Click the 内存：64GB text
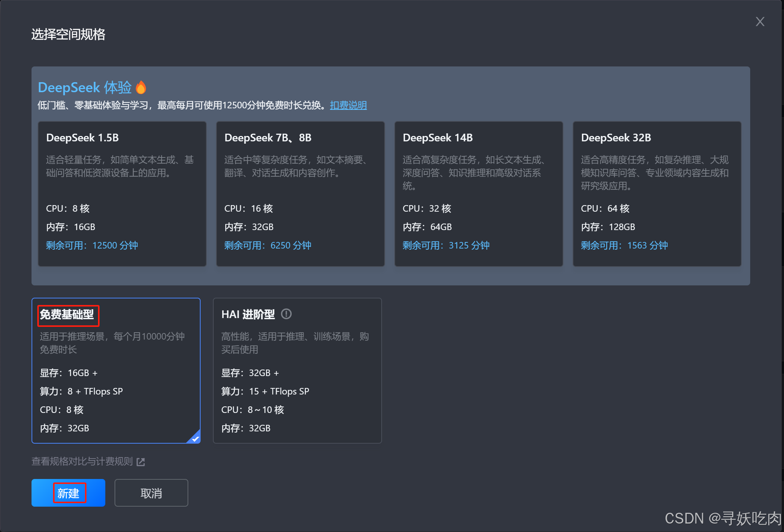The height and width of the screenshot is (532, 784). [427, 227]
